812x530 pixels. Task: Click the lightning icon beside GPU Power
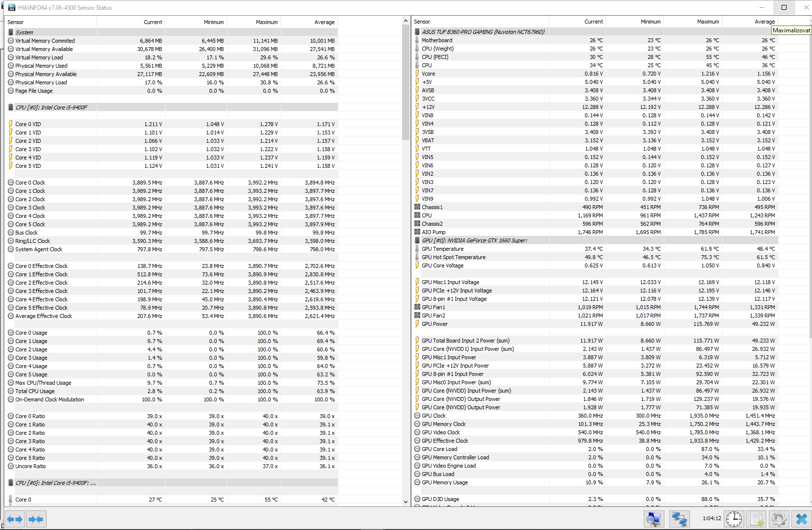[417, 324]
